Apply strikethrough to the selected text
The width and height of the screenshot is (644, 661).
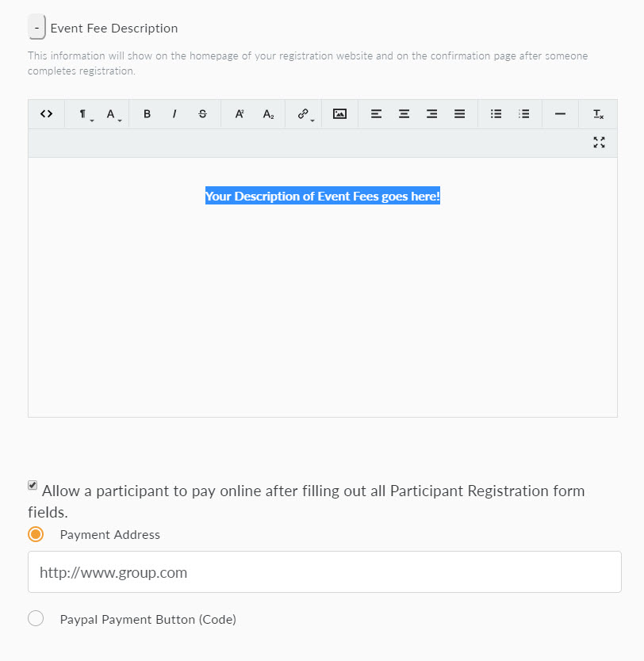coord(203,114)
